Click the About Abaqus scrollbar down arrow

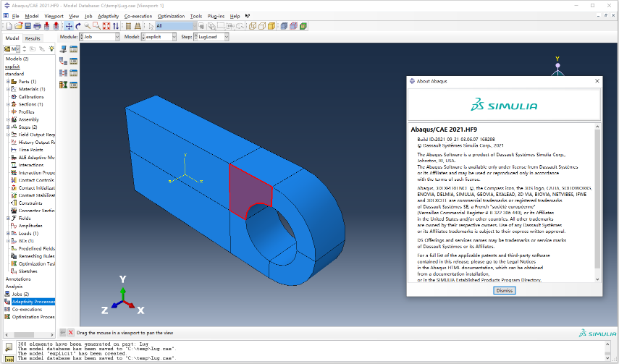pyautogui.click(x=597, y=279)
